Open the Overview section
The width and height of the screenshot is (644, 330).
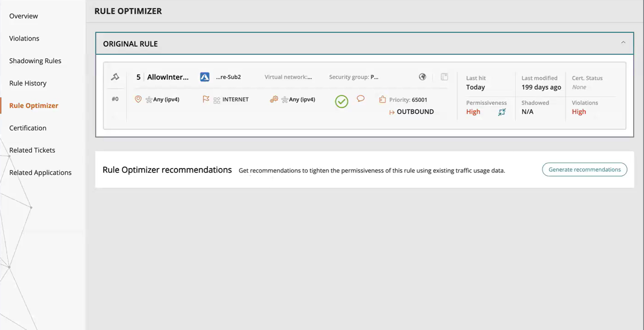24,16
